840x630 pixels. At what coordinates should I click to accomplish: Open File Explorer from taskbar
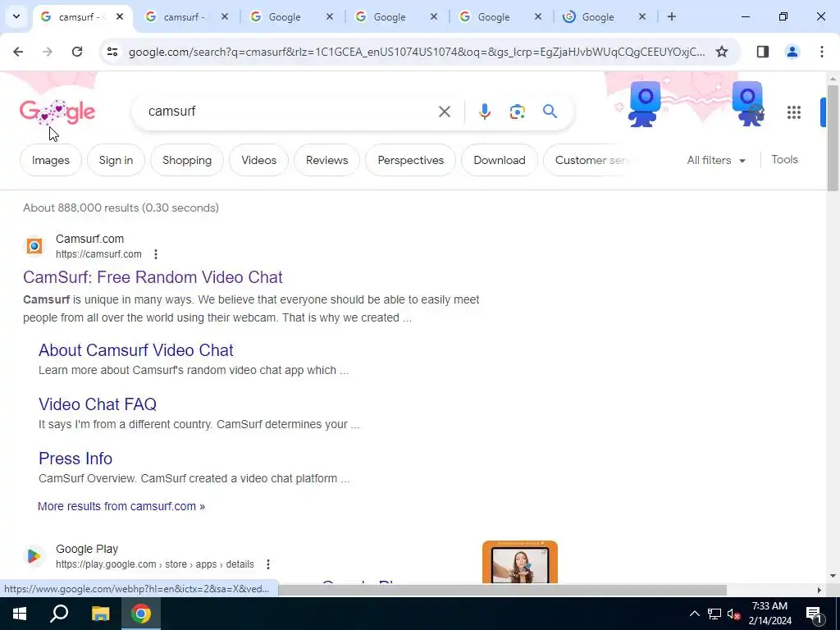100,614
